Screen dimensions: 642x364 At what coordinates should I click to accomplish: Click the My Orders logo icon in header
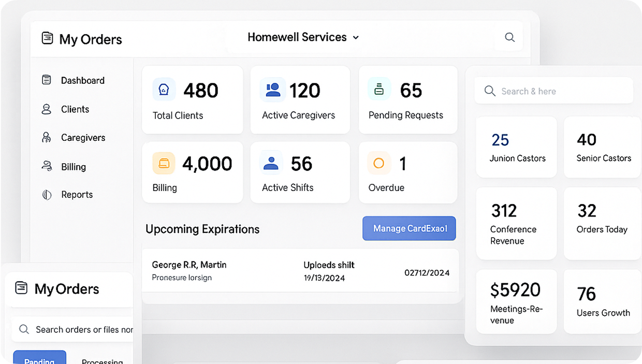coord(48,38)
